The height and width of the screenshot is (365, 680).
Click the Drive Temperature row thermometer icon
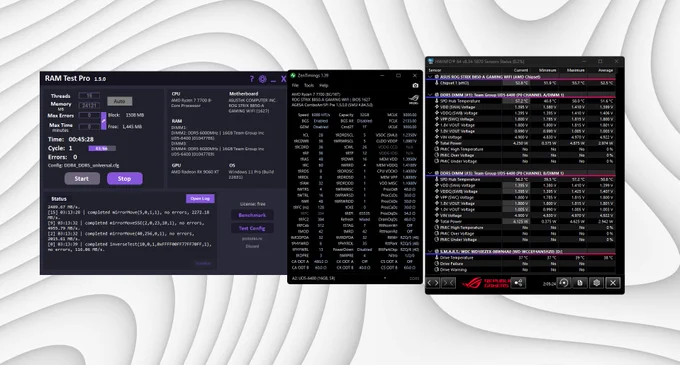[x=436, y=257]
